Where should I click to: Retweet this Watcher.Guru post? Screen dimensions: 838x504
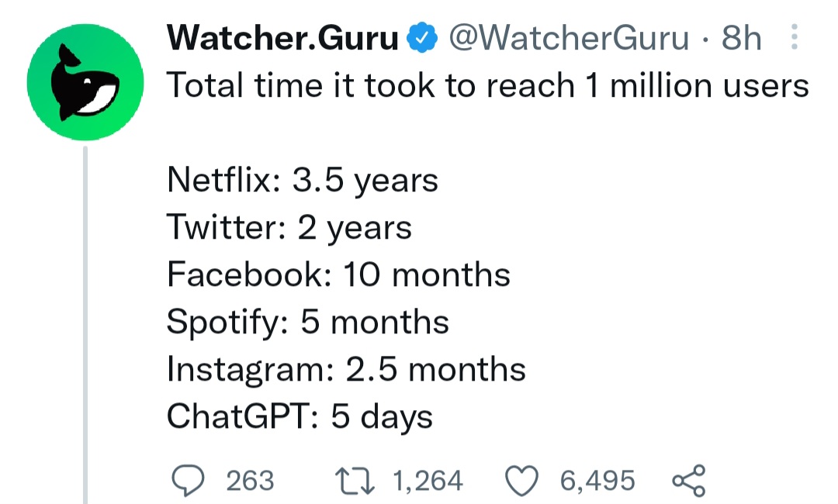point(356,481)
